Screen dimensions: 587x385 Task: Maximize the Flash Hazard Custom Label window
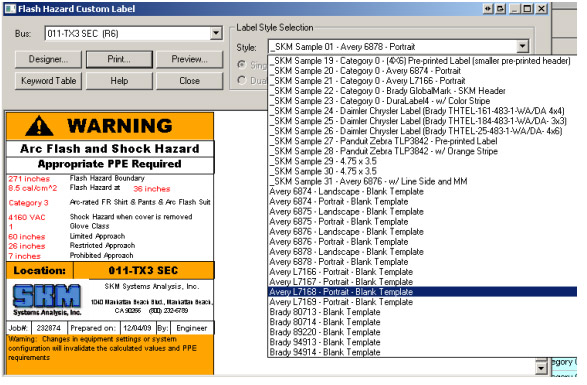528,9
